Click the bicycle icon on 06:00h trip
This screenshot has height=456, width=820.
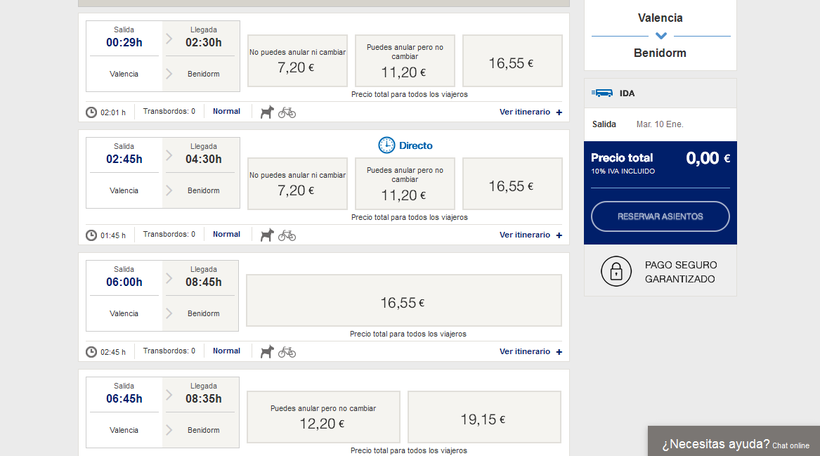coord(287,352)
